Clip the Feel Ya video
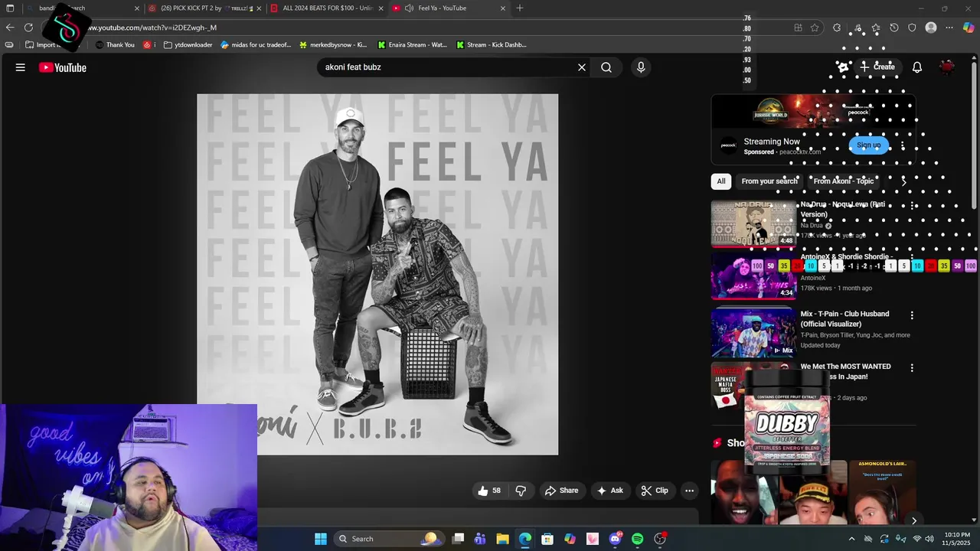 (655, 491)
